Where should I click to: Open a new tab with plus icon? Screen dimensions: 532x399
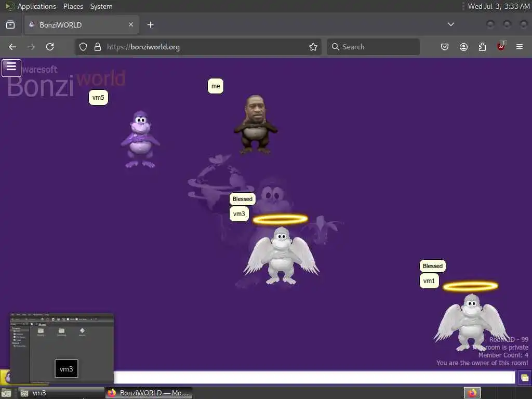coord(150,25)
